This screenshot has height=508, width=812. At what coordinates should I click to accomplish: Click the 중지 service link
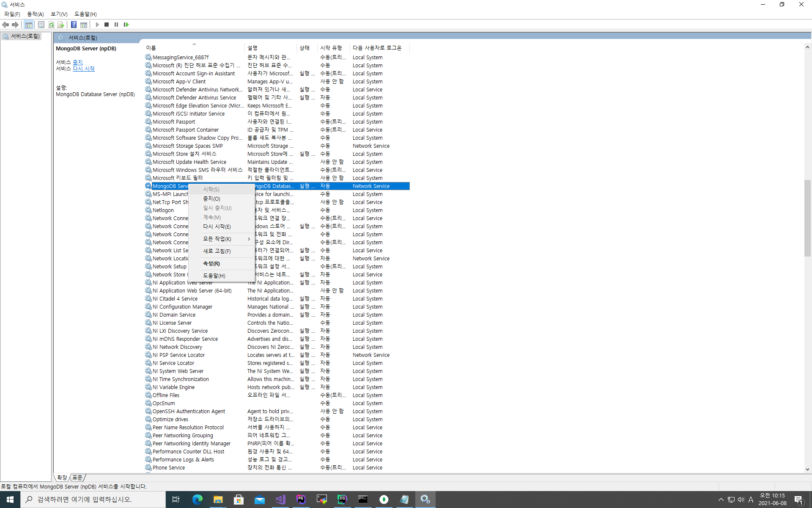78,62
